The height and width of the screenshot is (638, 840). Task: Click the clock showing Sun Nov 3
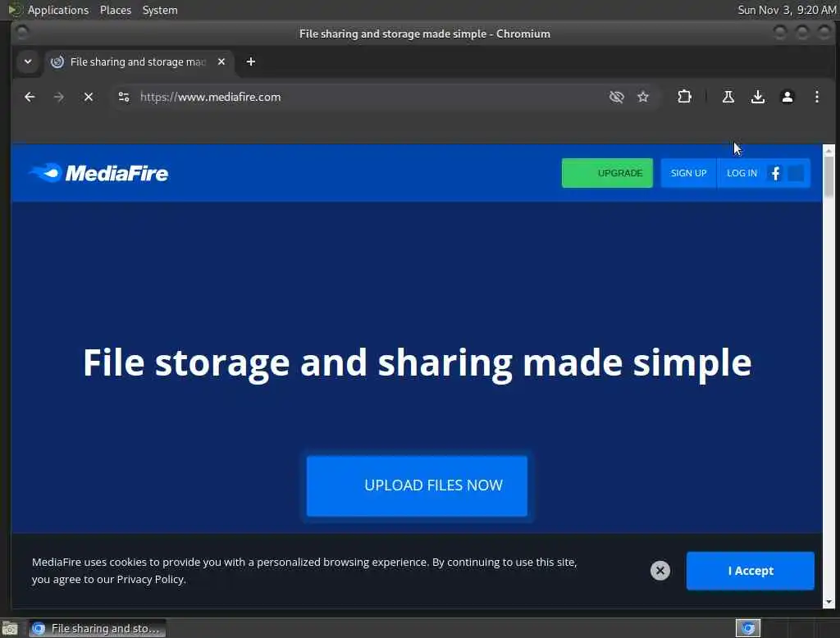[x=787, y=10]
